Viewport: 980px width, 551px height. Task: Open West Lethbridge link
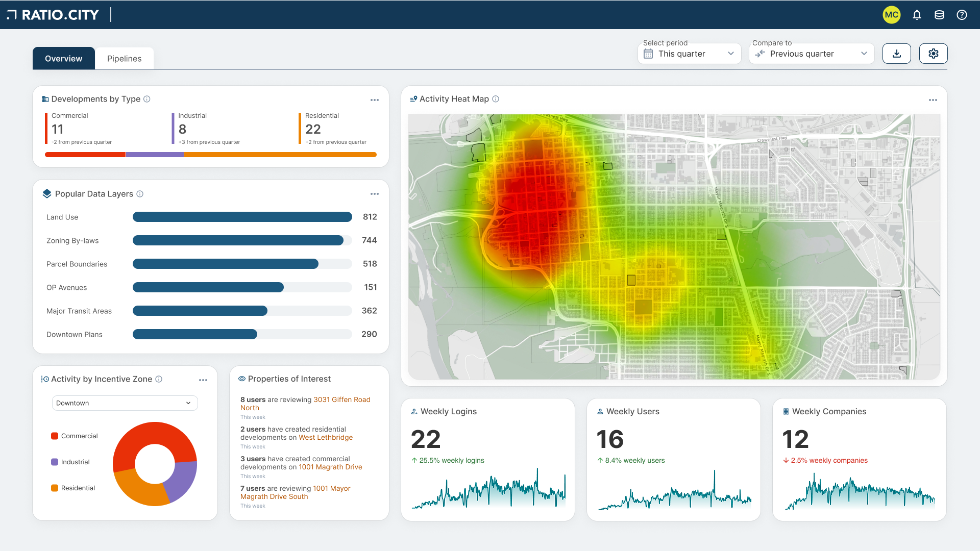click(326, 437)
